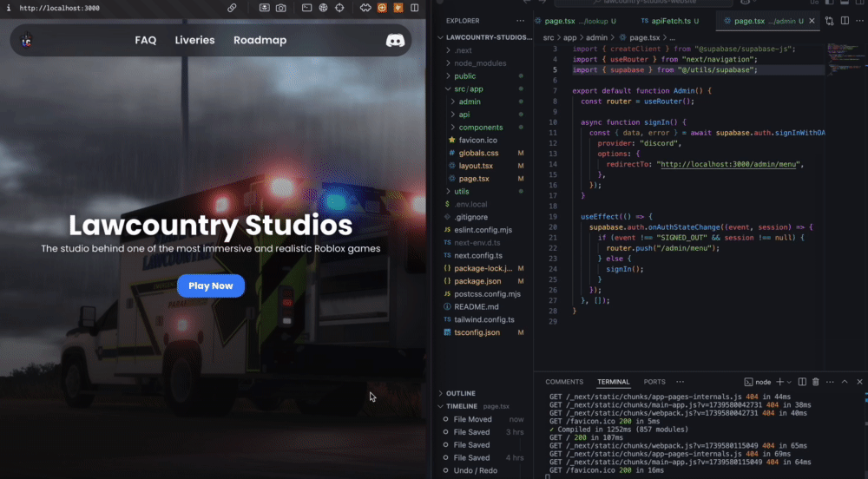The height and width of the screenshot is (479, 868).
Task: Click the open changes compare icon in editor
Action: coord(829,21)
